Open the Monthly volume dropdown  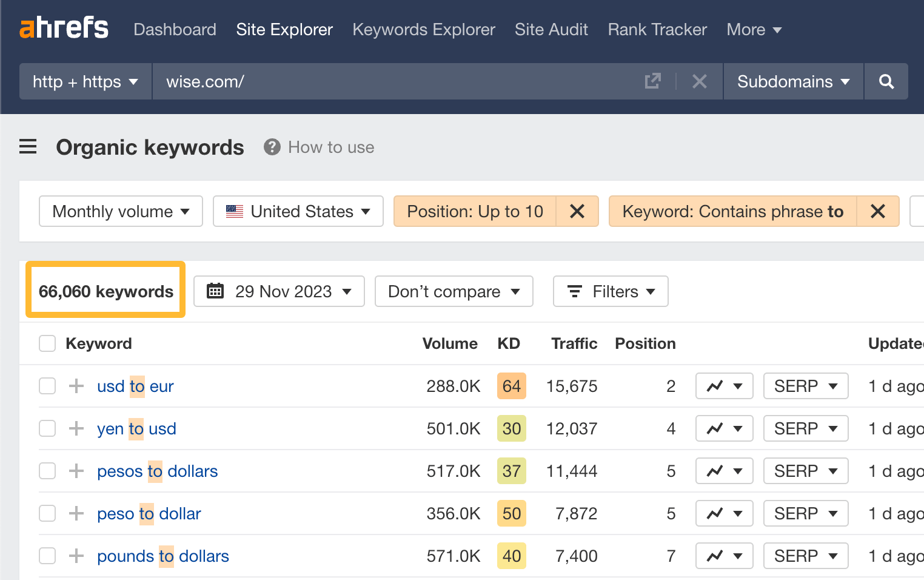pyautogui.click(x=120, y=211)
